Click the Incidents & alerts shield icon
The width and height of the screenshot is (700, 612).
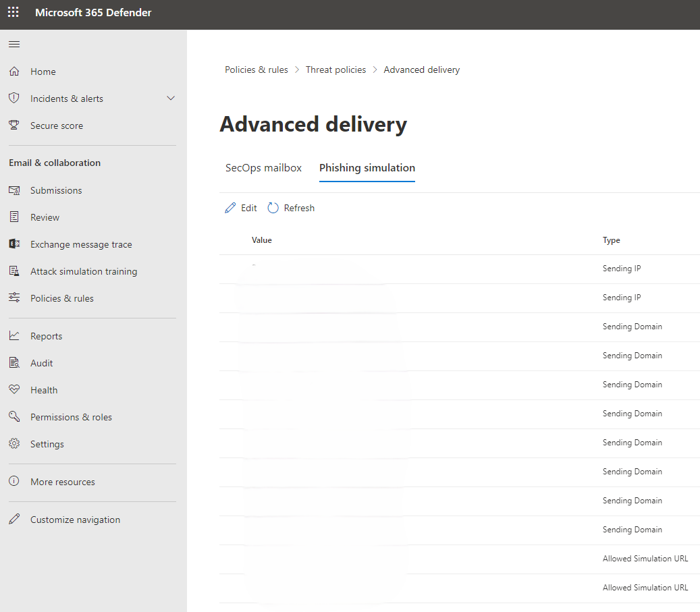[x=14, y=99]
